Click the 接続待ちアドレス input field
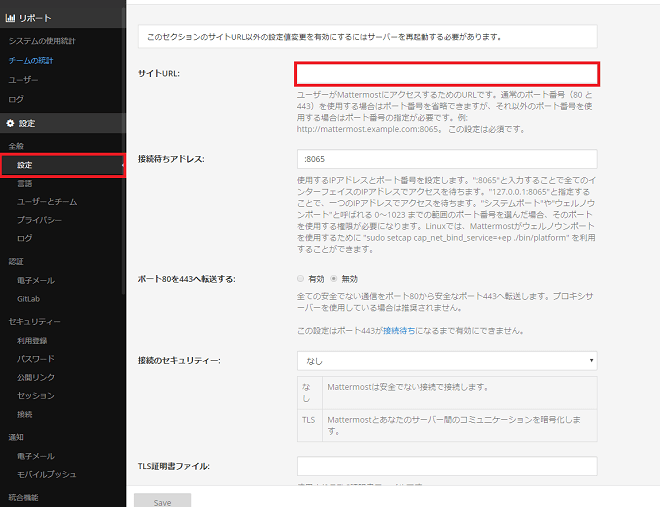The width and height of the screenshot is (660, 507). 447,159
